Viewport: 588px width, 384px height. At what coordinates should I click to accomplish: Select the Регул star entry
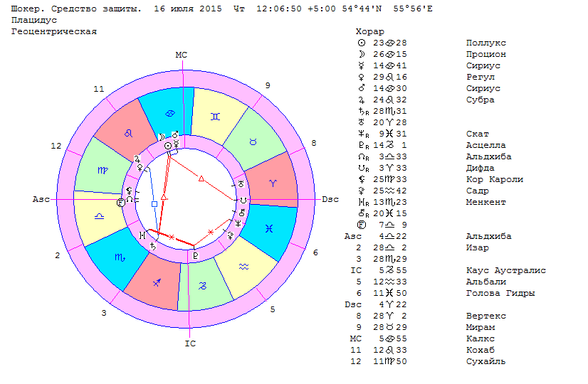[x=480, y=77]
